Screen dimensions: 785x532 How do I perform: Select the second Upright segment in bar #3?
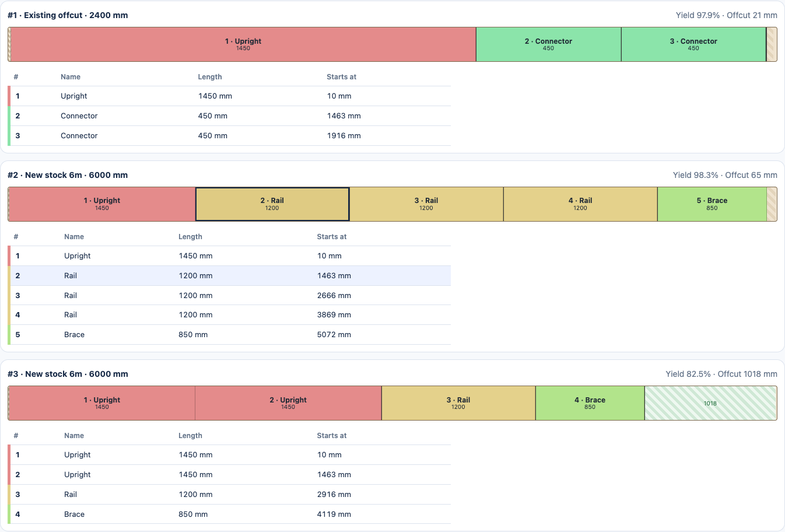(288, 403)
